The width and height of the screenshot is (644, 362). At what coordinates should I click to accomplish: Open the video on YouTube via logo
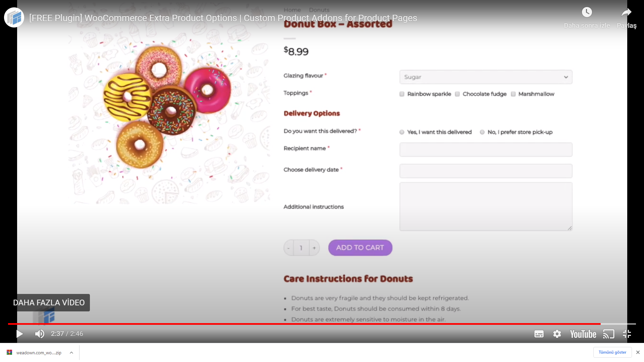click(583, 334)
